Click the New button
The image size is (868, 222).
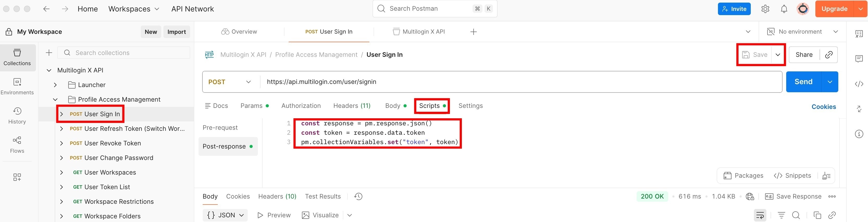coord(151,32)
